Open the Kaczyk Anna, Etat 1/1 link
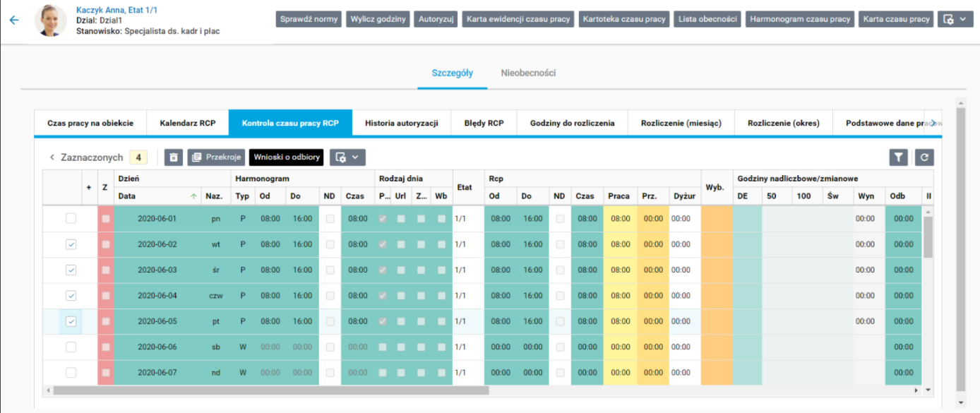The height and width of the screenshot is (413, 980). [117, 10]
